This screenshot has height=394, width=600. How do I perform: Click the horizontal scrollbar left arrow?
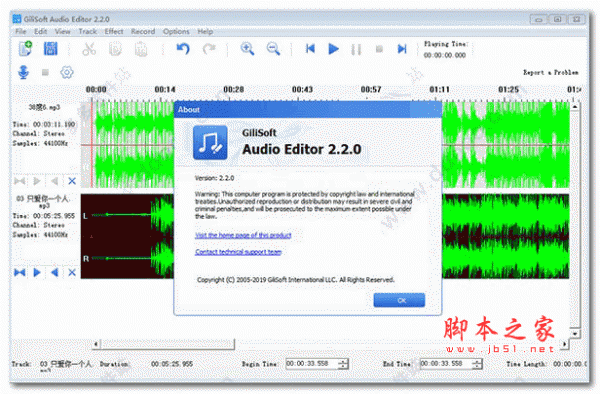pyautogui.click(x=96, y=344)
